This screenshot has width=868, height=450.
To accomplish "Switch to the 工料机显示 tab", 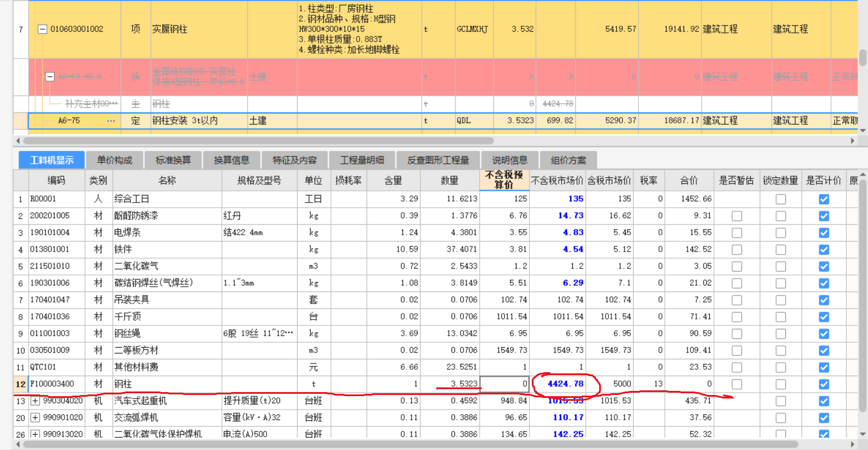I will click(52, 160).
